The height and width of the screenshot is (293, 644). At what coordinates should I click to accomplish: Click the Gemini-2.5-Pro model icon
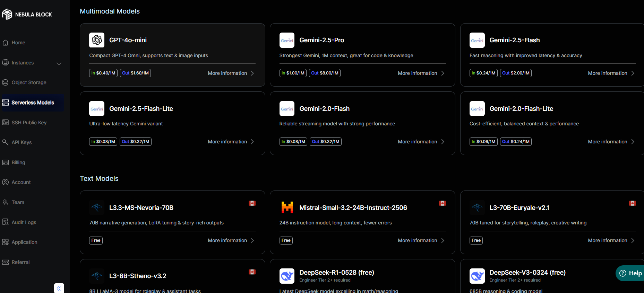coord(287,40)
